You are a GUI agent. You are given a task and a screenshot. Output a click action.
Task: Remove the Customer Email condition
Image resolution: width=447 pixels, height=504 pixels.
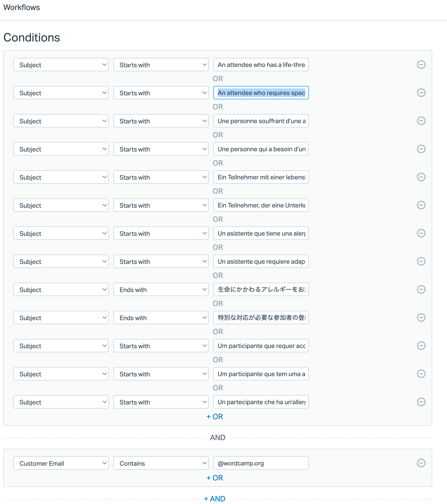pos(421,463)
